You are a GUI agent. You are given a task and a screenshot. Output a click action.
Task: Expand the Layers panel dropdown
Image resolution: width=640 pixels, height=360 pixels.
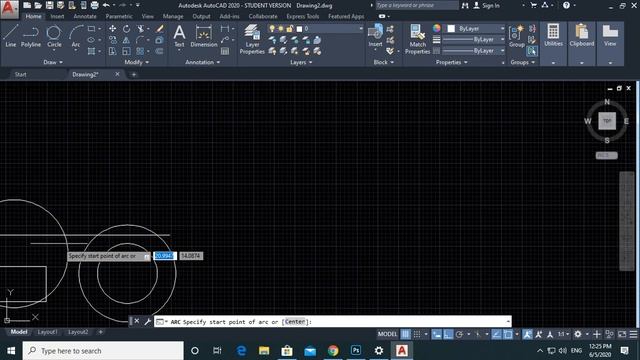[301, 62]
